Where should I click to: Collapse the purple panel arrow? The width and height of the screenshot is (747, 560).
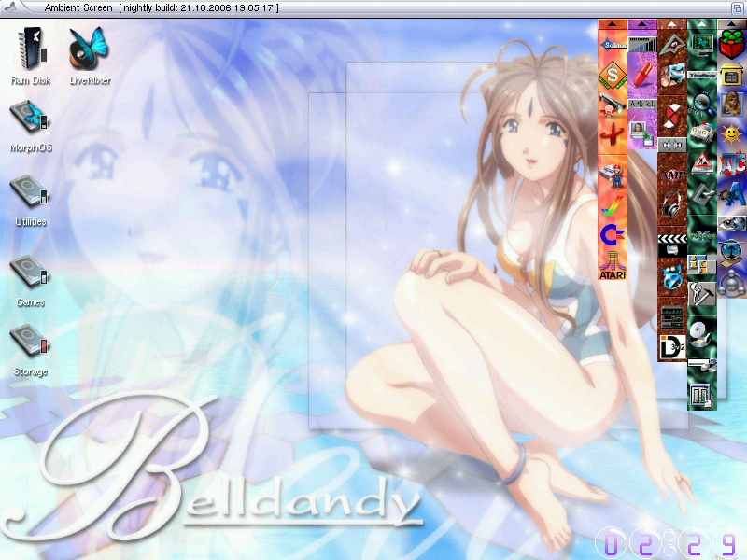point(642,24)
